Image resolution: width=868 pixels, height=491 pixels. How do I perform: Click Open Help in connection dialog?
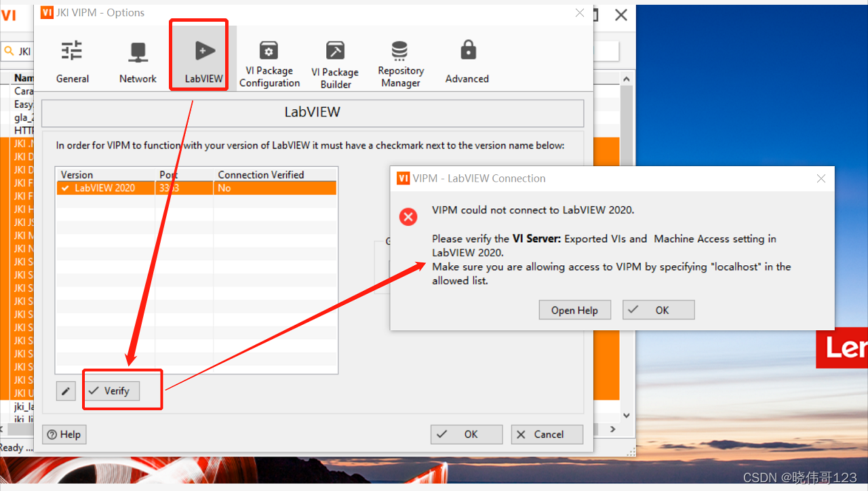[x=575, y=311]
